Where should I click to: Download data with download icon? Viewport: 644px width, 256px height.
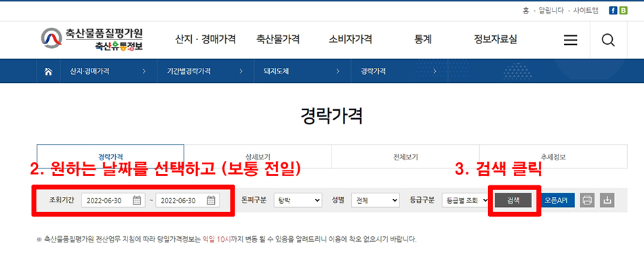[x=607, y=200]
